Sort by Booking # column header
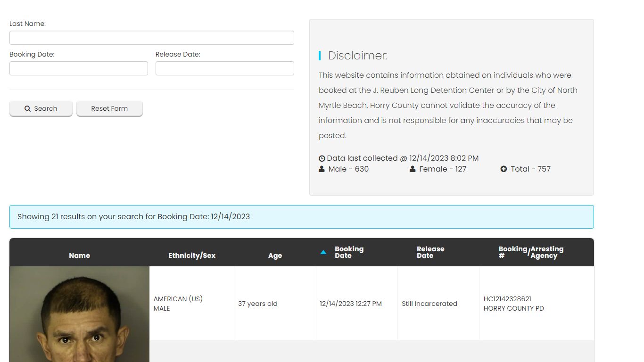The height and width of the screenshot is (362, 644). coord(513,252)
